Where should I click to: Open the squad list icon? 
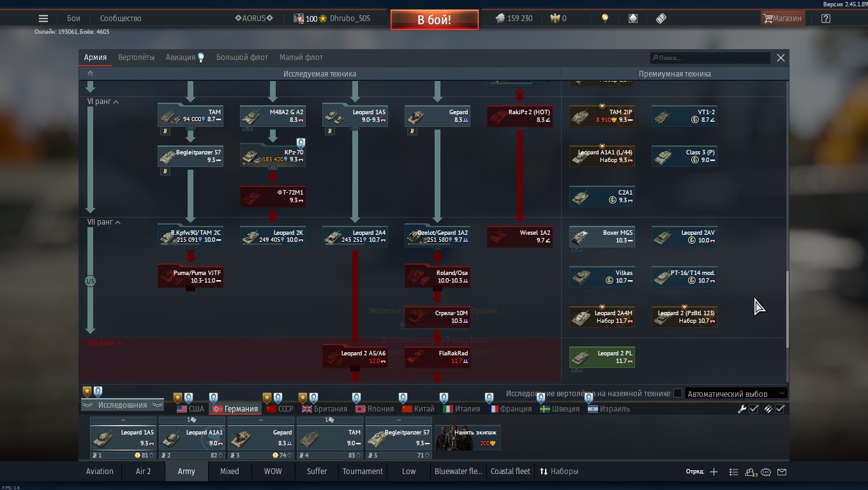click(x=733, y=471)
